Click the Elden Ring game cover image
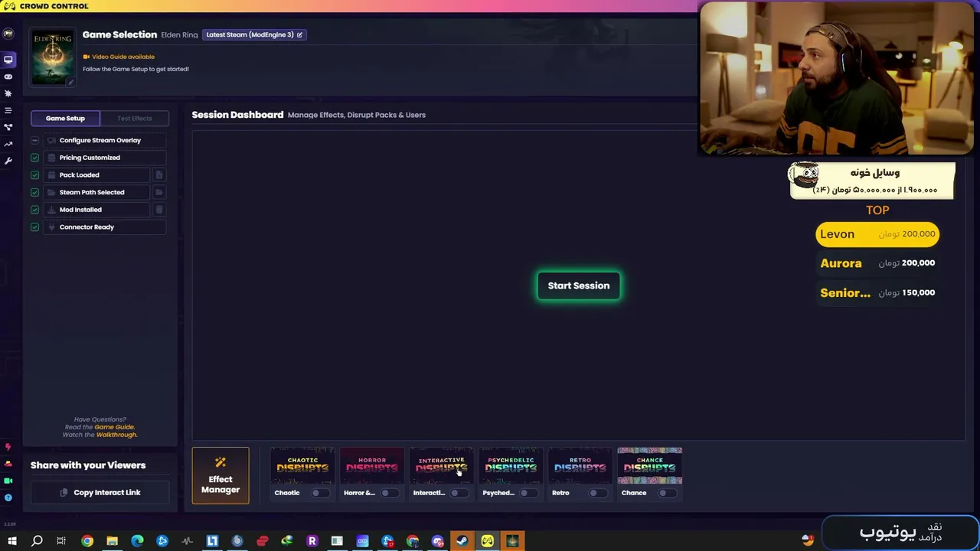980x551 pixels. click(53, 57)
